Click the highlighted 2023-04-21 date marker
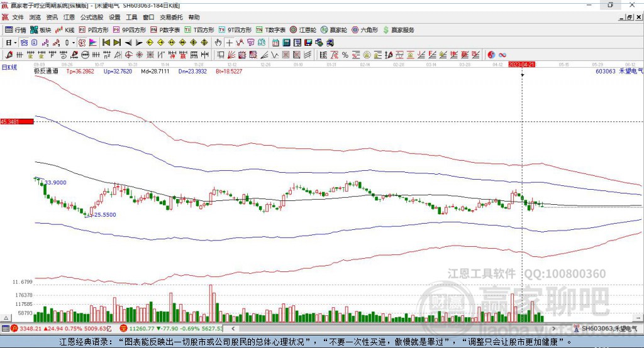 tap(521, 65)
